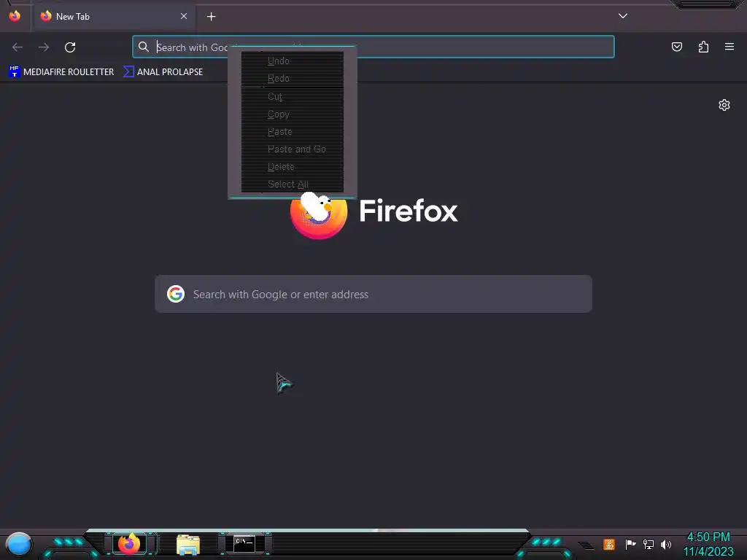Open the Start orb

coord(18,545)
